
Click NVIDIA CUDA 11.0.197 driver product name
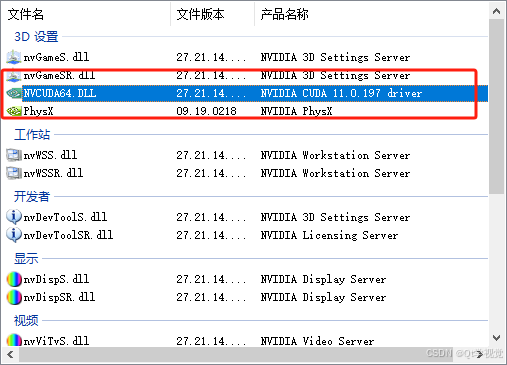341,93
